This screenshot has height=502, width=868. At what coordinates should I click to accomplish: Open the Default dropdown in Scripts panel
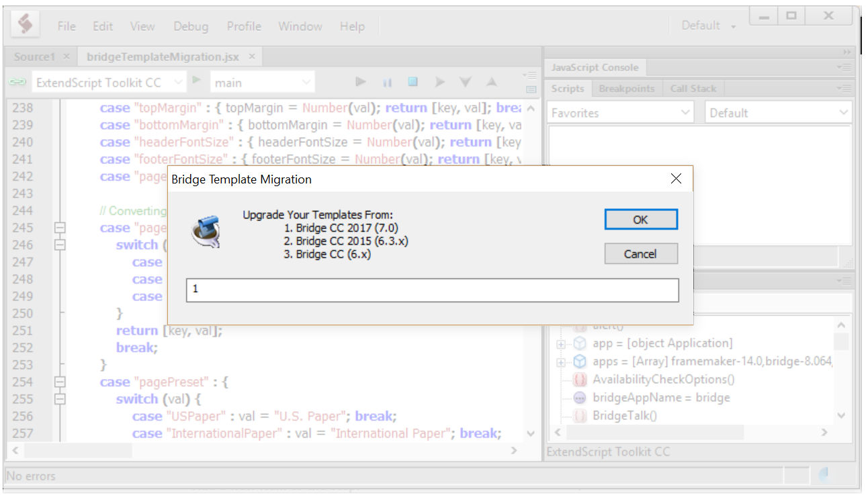[x=779, y=113]
